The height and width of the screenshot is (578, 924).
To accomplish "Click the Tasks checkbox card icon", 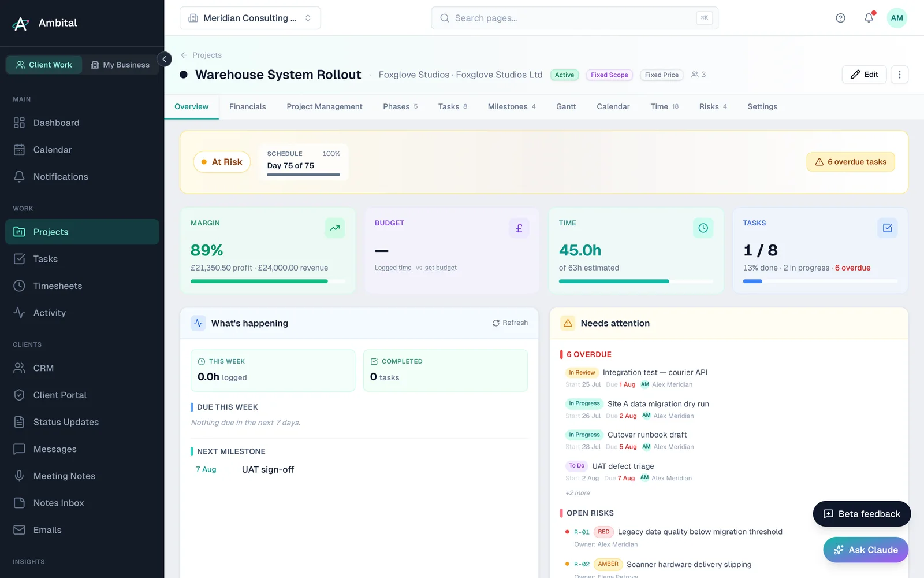I will point(887,228).
